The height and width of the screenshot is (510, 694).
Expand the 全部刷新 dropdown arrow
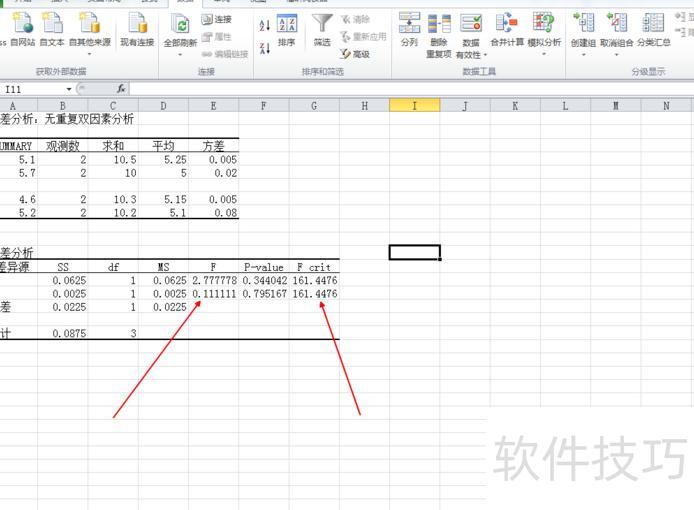click(180, 54)
